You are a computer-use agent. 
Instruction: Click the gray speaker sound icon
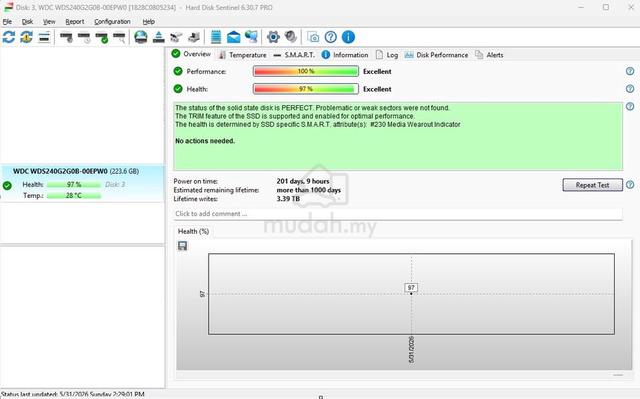(x=291, y=37)
